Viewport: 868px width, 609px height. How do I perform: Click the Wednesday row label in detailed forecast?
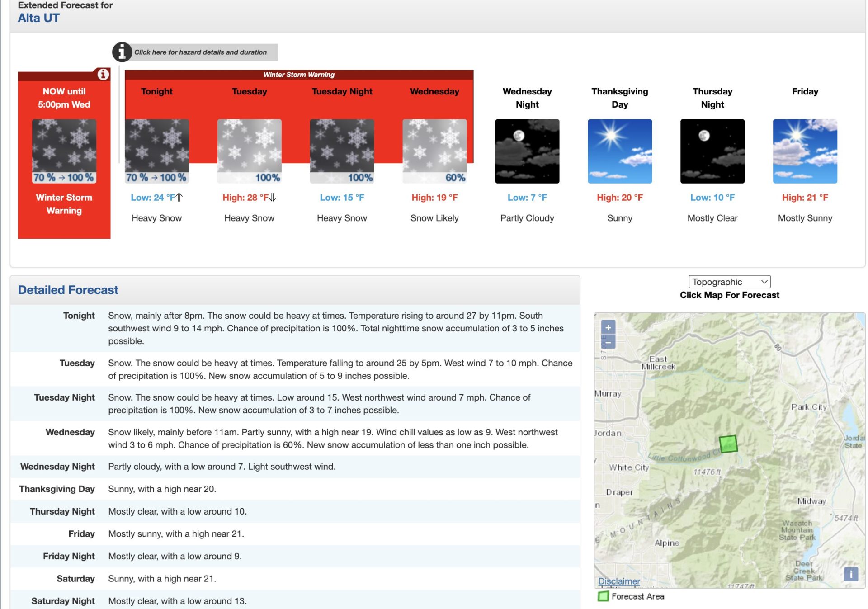[x=70, y=432]
